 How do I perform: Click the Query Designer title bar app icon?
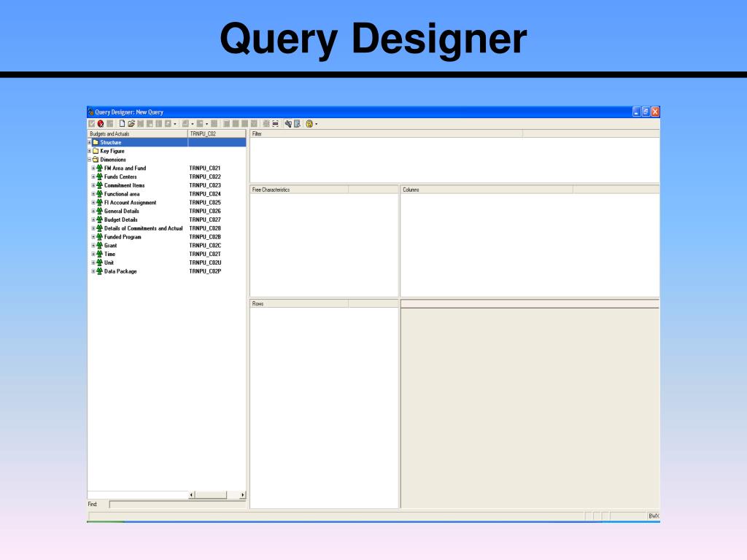coord(90,112)
